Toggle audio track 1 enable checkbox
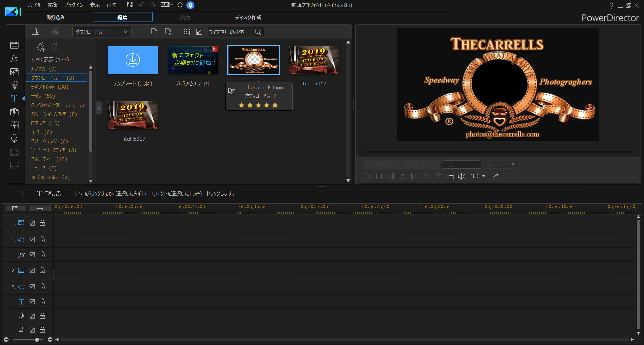644x345 pixels. click(32, 239)
